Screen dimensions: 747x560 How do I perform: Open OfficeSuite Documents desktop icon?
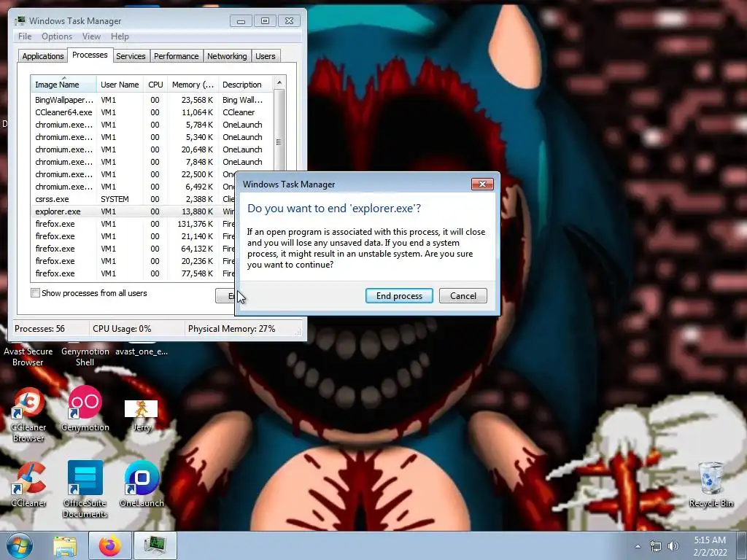coord(85,489)
